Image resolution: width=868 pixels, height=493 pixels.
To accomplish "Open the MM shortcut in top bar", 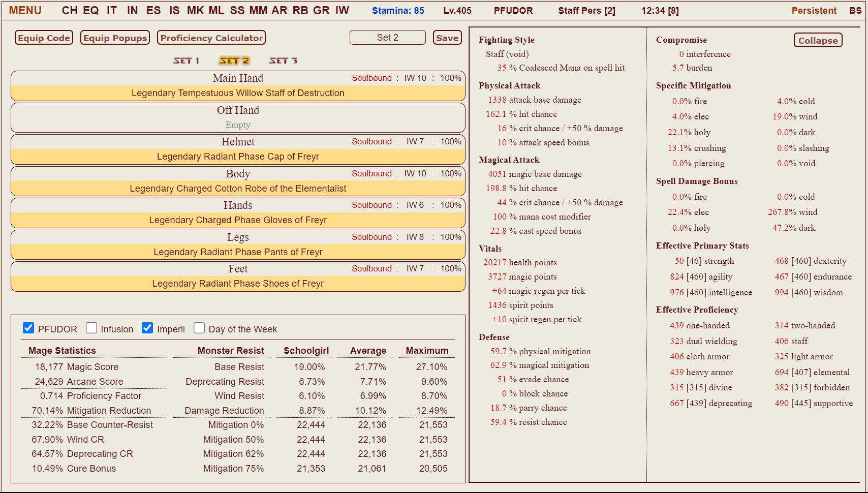I will pos(258,10).
